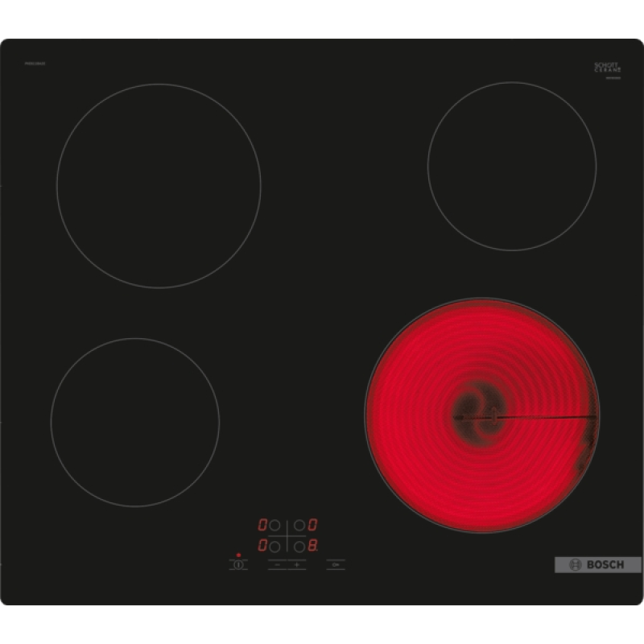
Task: Click the Bosch logo badge
Action: tap(597, 564)
